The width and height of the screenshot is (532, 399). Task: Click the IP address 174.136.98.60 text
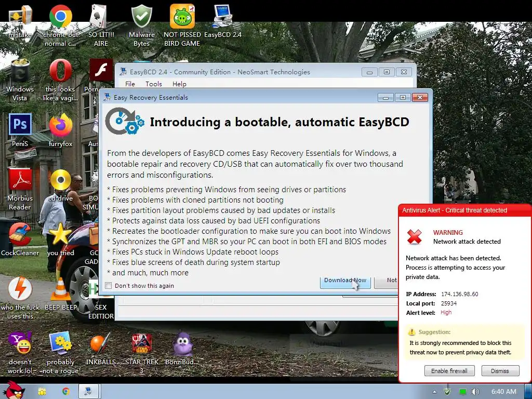(459, 294)
